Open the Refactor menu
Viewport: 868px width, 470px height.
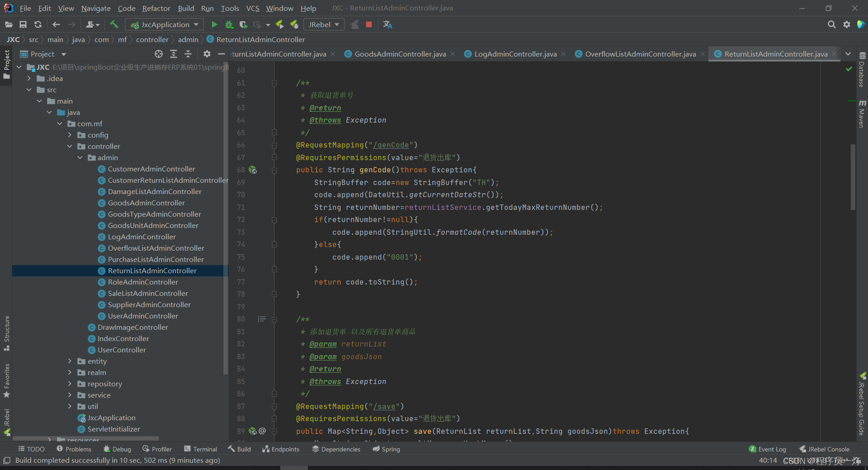156,8
